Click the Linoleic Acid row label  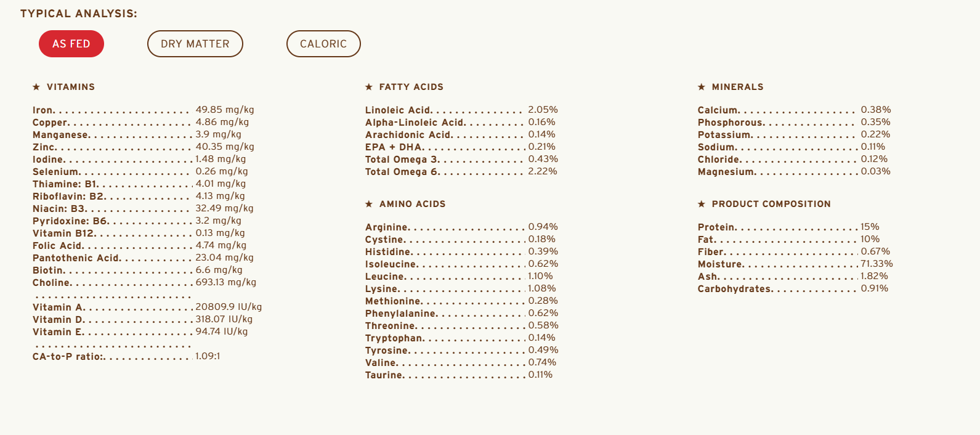tap(399, 110)
